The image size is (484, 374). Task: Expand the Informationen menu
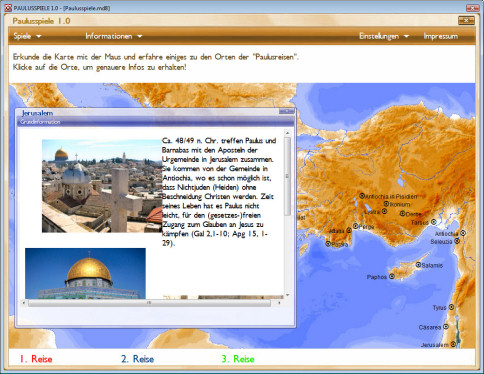pos(114,36)
